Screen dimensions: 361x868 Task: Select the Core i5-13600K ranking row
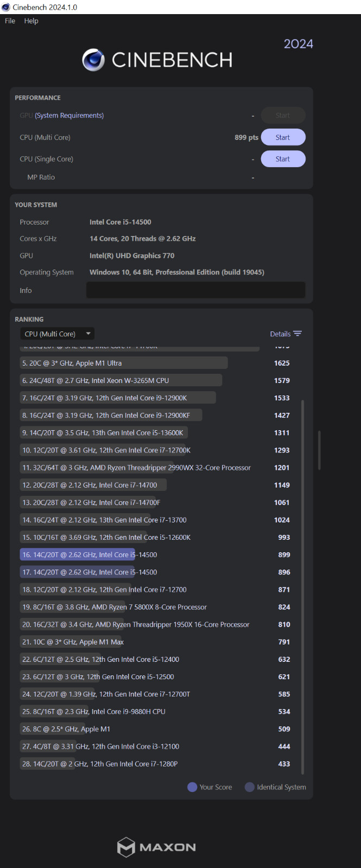pos(156,432)
